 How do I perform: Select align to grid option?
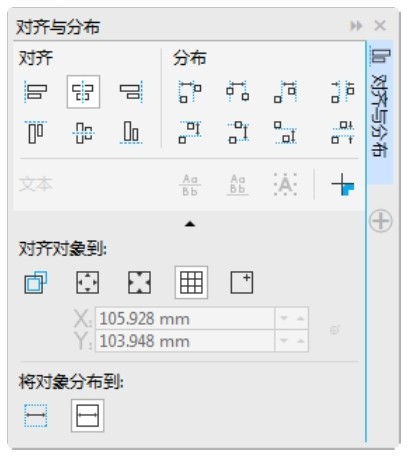tap(191, 283)
